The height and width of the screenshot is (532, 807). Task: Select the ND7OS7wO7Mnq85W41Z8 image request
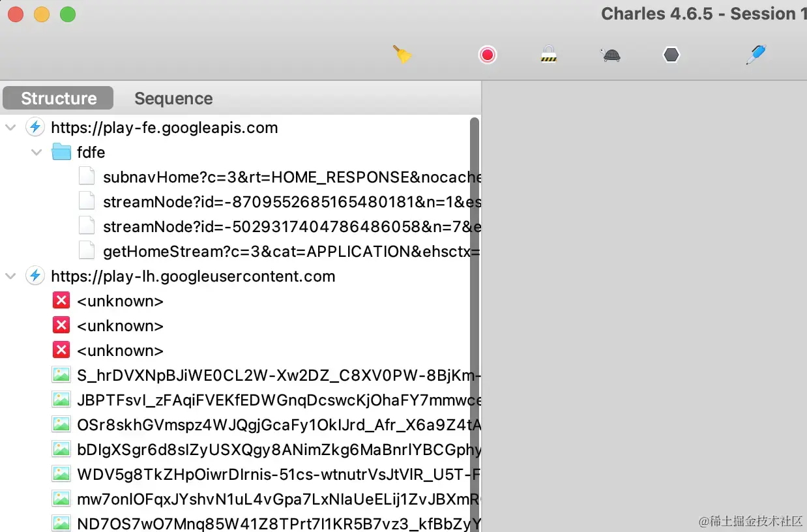[x=279, y=524]
